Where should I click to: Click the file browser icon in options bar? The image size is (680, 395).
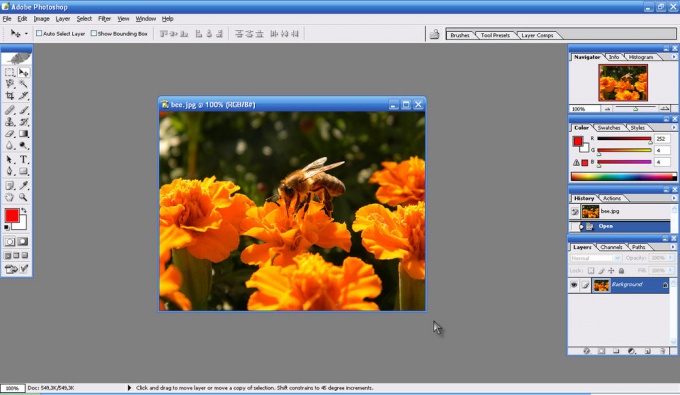click(435, 34)
